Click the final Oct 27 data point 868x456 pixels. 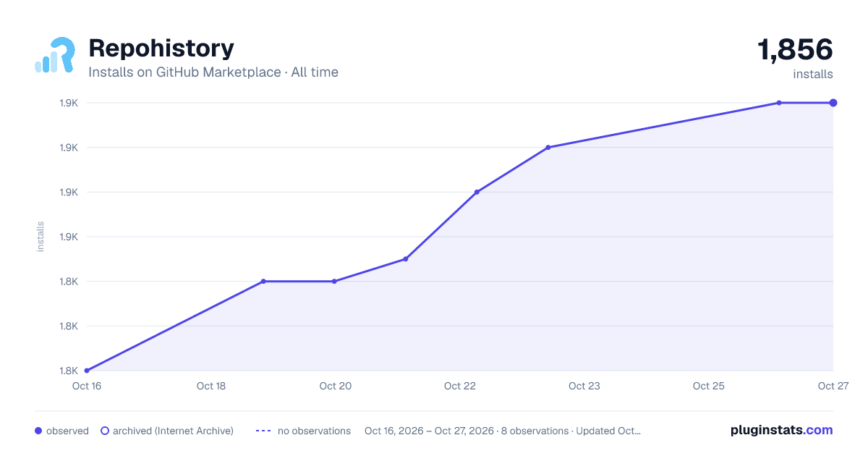click(x=833, y=103)
